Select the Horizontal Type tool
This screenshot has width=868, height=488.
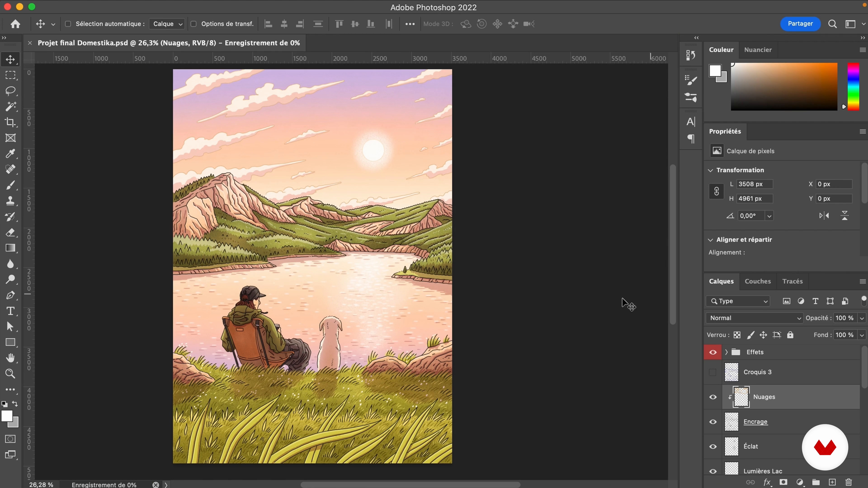click(10, 311)
